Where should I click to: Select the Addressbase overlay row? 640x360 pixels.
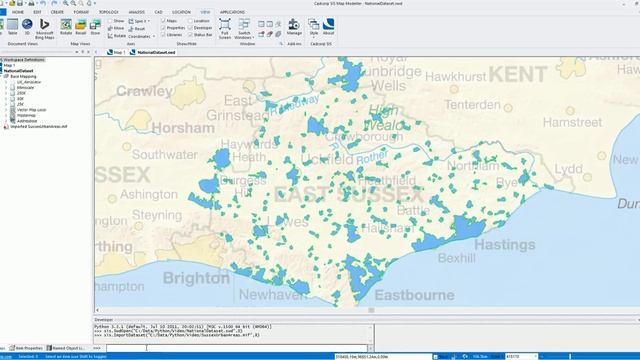point(27,121)
